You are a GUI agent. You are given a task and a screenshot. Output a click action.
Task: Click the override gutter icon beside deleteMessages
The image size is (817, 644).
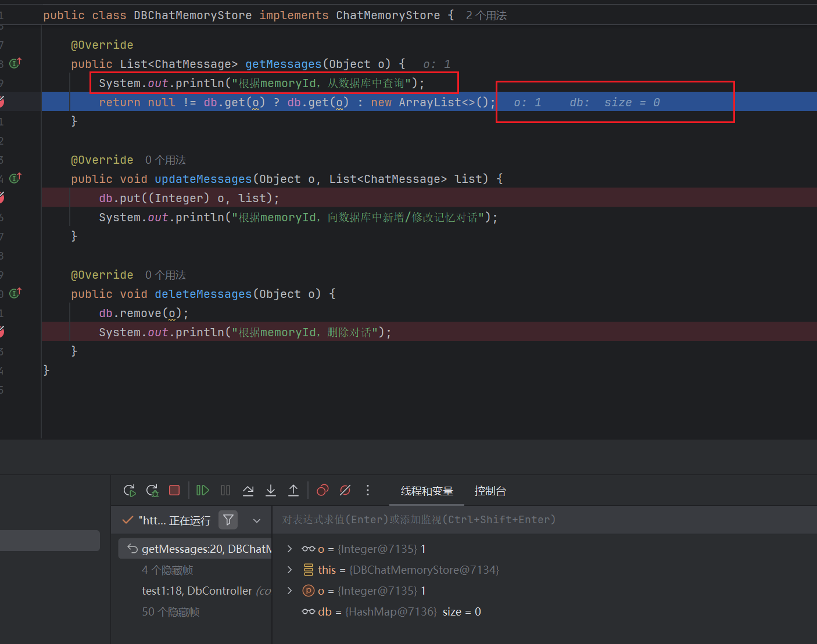tap(15, 293)
